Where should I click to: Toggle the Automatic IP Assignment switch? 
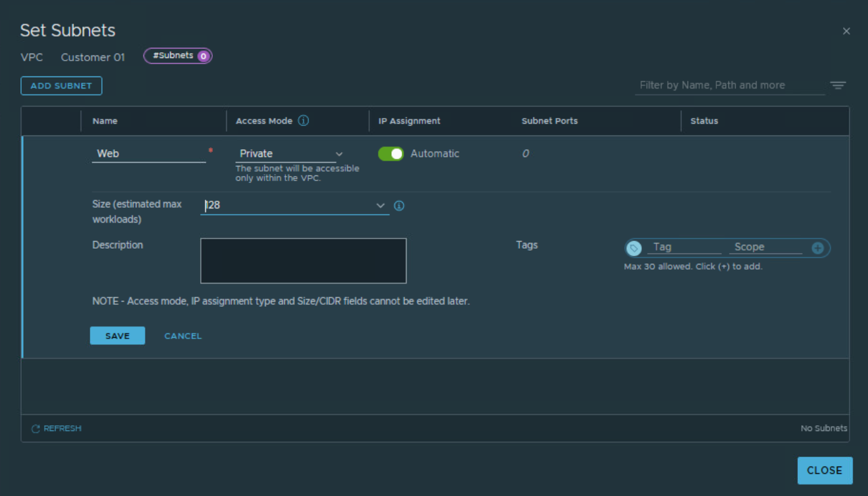[x=391, y=154]
